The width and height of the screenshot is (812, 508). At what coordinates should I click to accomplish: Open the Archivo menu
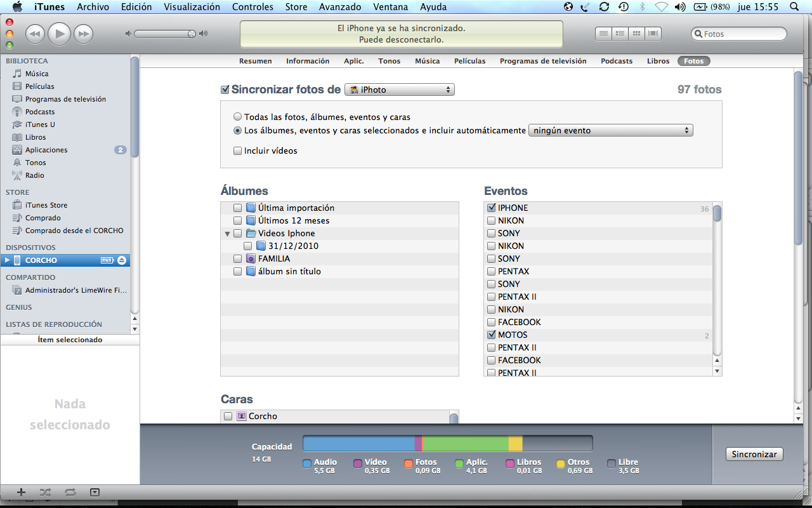[93, 7]
